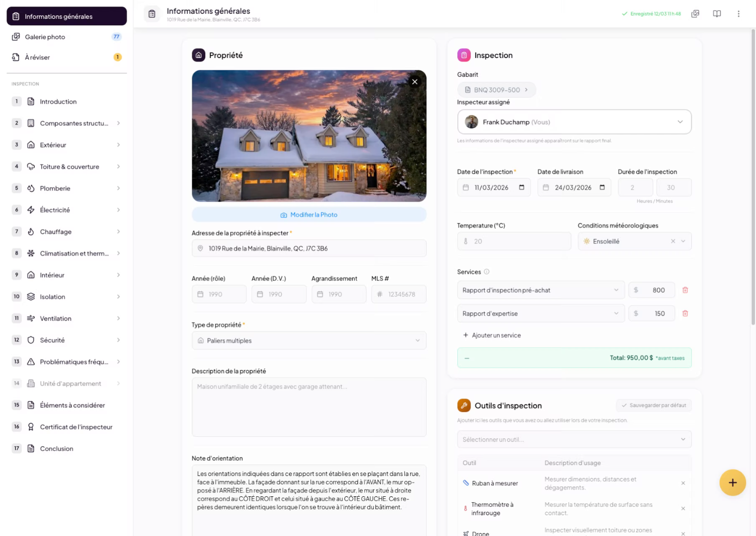This screenshot has width=756, height=536.
Task: Click the Chauffage flame icon in sidebar
Action: tap(31, 232)
